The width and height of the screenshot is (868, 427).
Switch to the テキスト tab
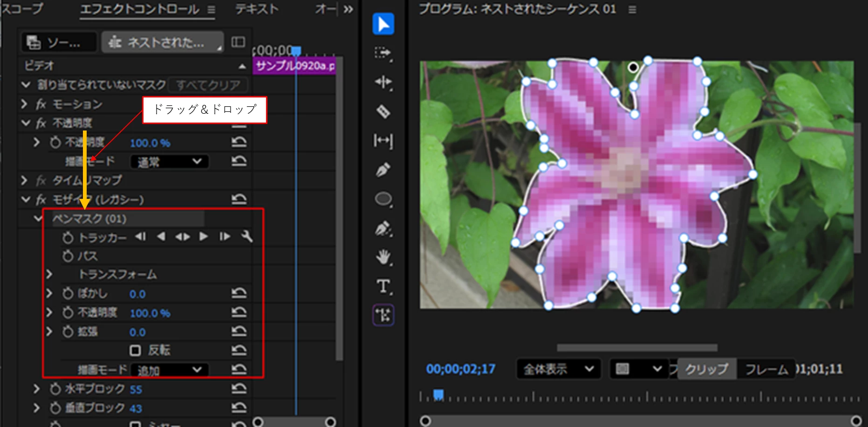257,9
